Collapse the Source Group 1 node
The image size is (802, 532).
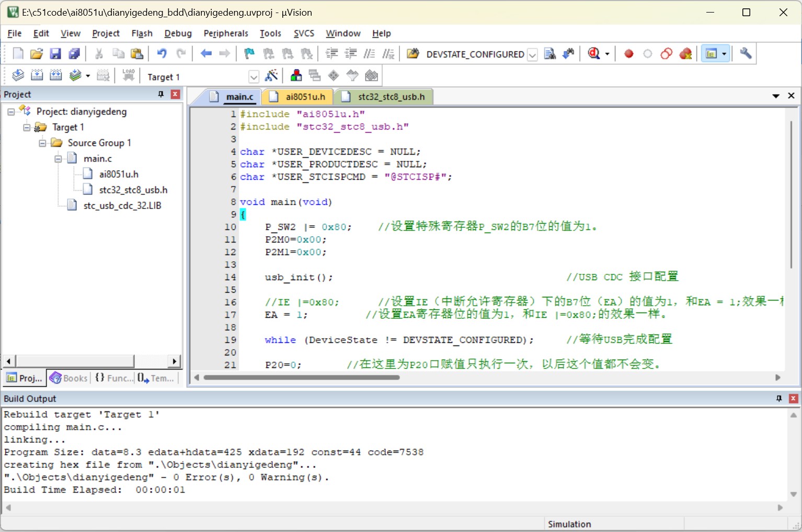(x=42, y=143)
